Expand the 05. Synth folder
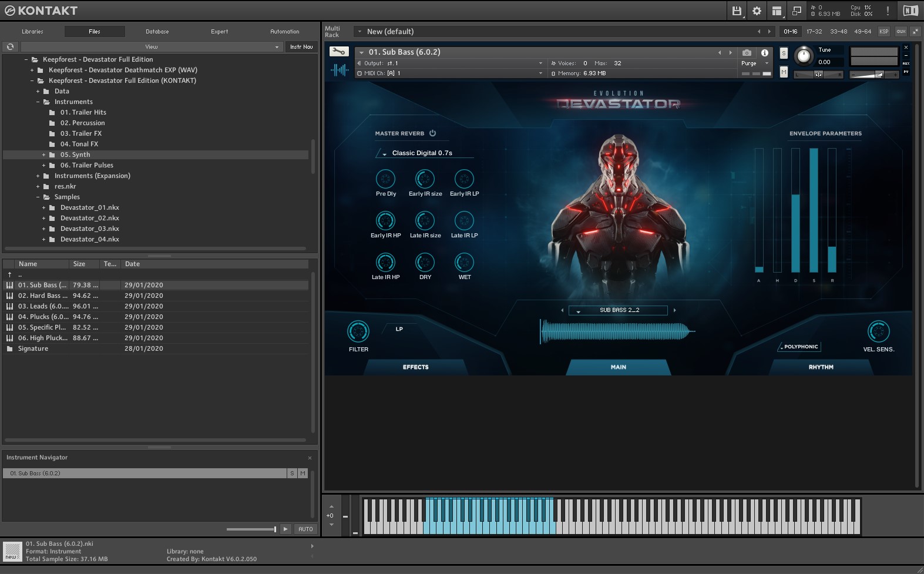Viewport: 924px width, 574px height. click(x=43, y=155)
